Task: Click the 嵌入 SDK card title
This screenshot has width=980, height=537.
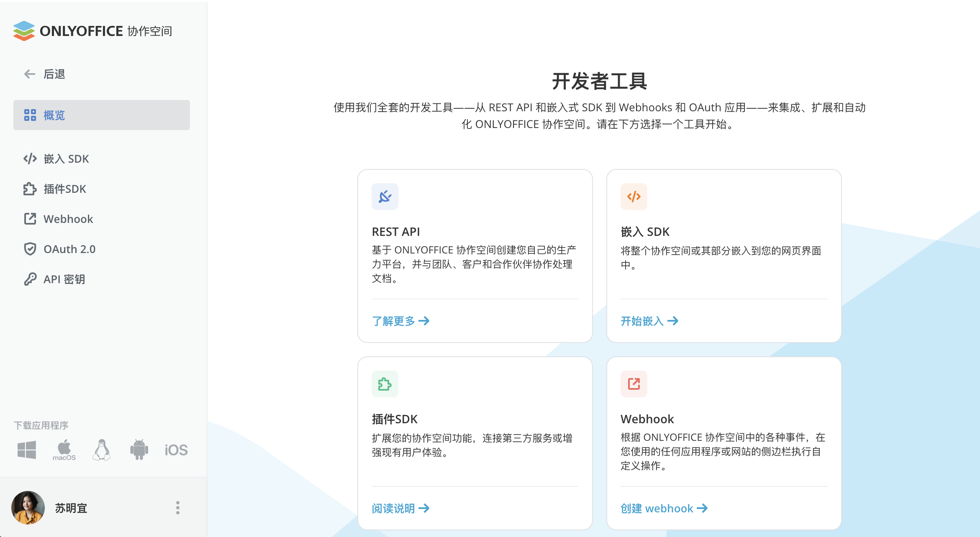Action: point(645,232)
